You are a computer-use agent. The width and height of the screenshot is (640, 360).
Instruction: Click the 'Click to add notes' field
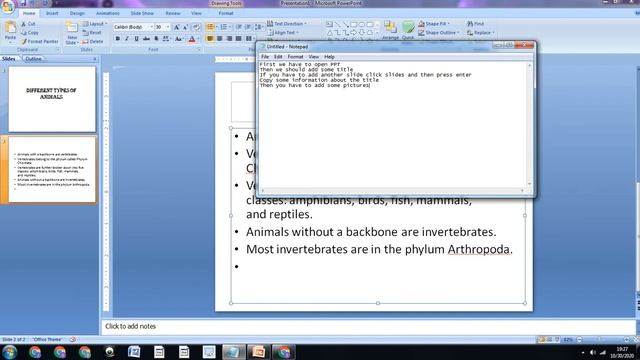coord(368,327)
